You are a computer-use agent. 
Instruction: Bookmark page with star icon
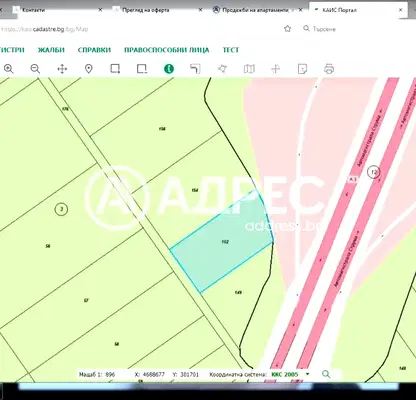coord(287,29)
